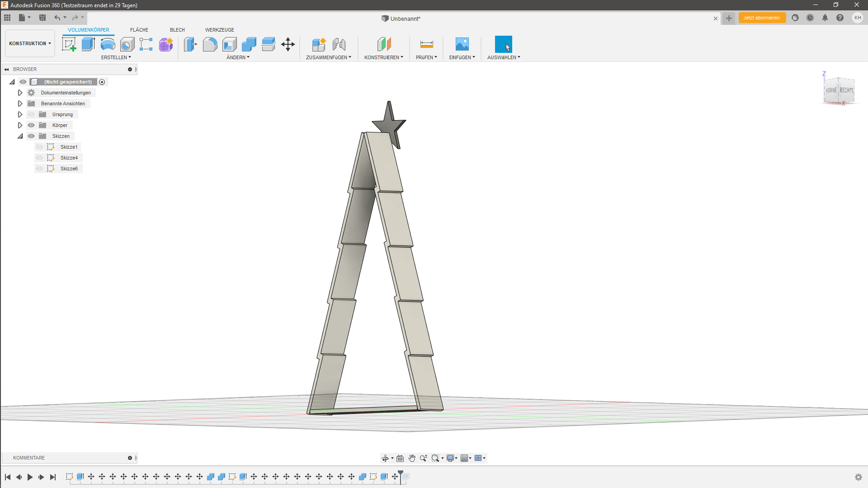Viewport: 868px width, 488px height.
Task: Open the KONSTRUKTION workspace selector
Action: click(x=29, y=43)
